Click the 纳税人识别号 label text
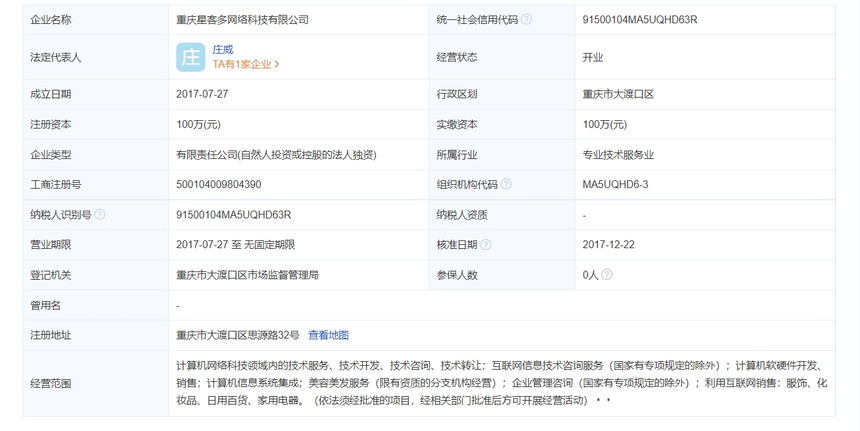This screenshot has height=431, width=860. point(60,214)
